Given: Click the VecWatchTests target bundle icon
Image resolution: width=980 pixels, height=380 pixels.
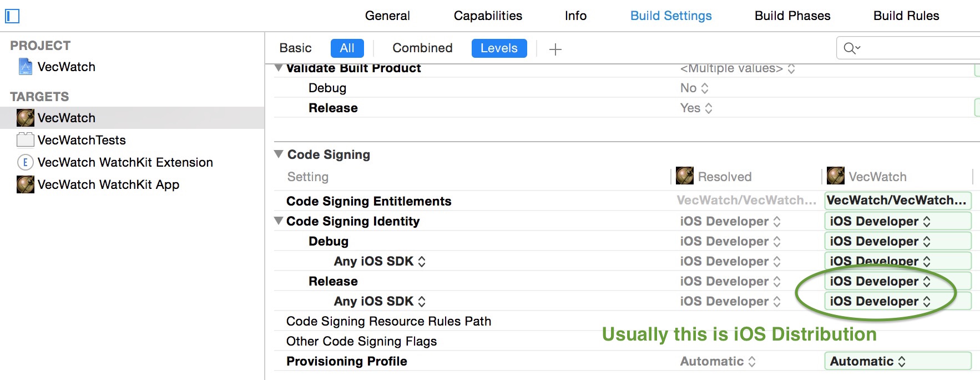Looking at the screenshot, I should (x=26, y=140).
